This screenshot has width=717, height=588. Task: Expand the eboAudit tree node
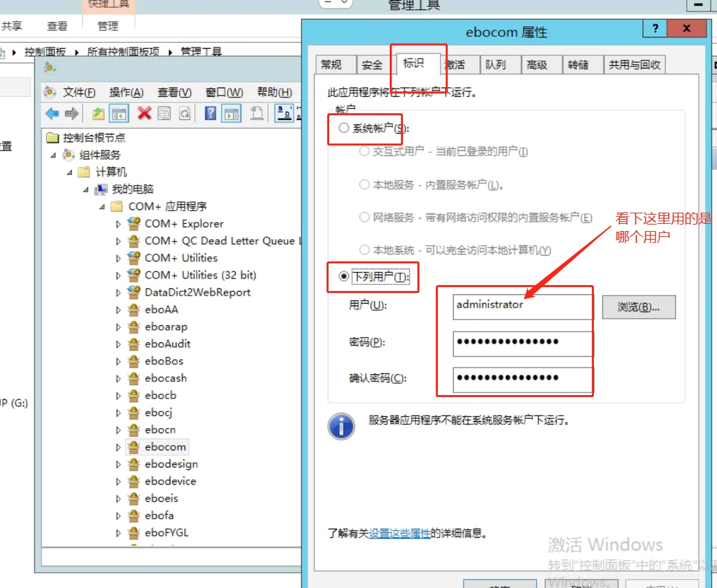(x=119, y=344)
